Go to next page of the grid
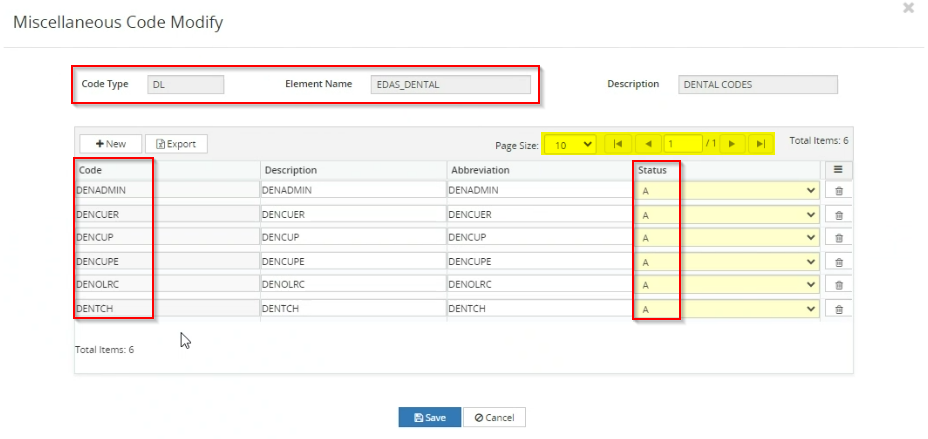Viewport: 928px width, 439px height. click(x=732, y=144)
